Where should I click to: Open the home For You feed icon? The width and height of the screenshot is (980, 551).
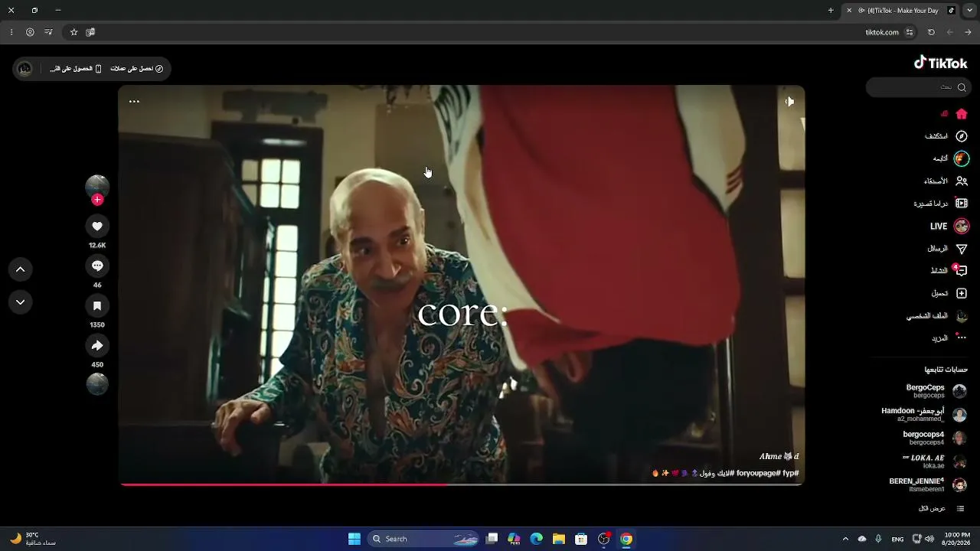pos(962,114)
